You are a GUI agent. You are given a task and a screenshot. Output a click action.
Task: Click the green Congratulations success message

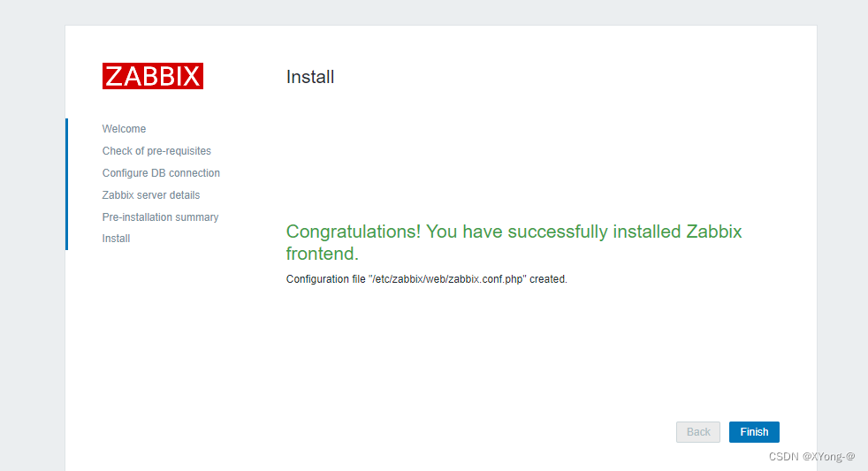[514, 242]
